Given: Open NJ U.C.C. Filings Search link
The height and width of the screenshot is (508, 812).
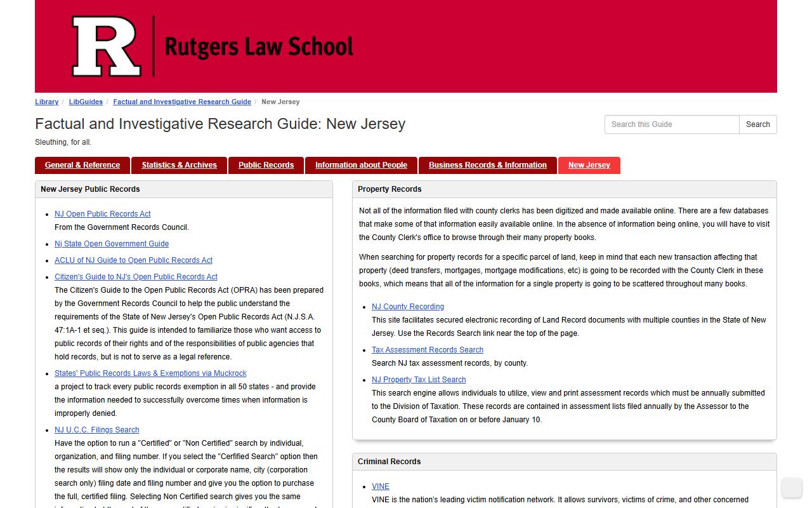Looking at the screenshot, I should (96, 430).
